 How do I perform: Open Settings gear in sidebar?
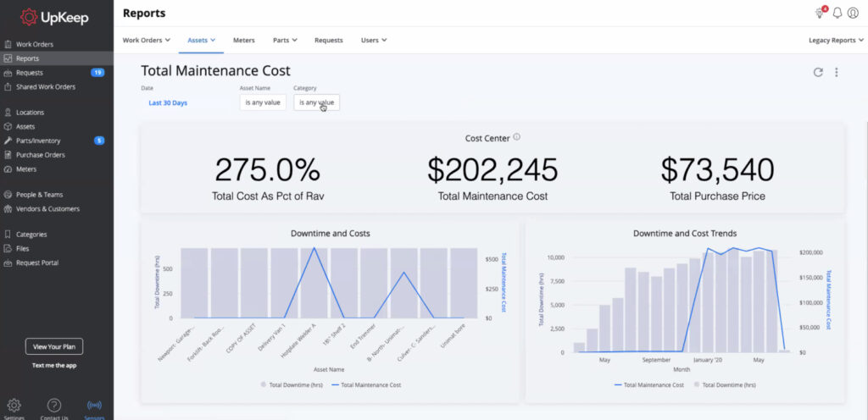coord(14,406)
